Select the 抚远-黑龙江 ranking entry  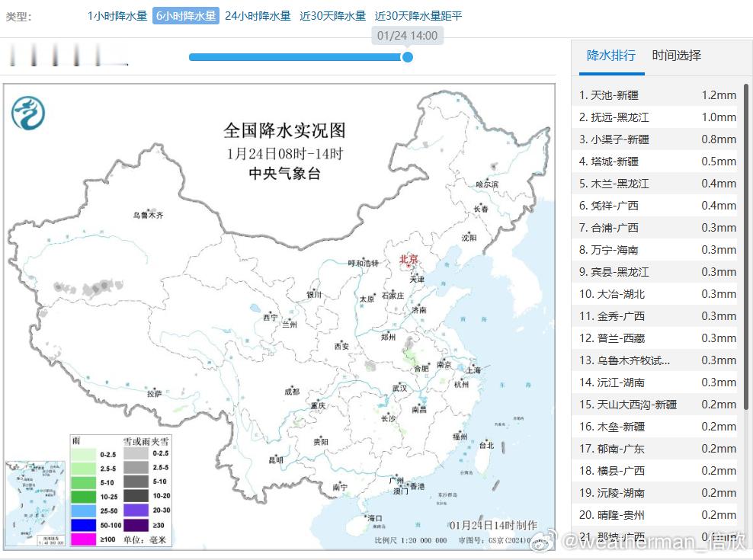pos(658,117)
